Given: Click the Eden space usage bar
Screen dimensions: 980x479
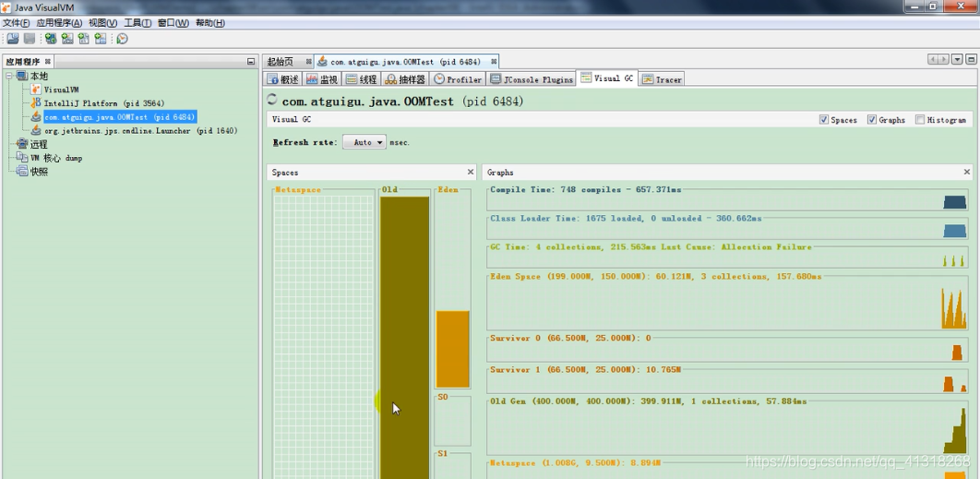Looking at the screenshot, I should click(452, 349).
